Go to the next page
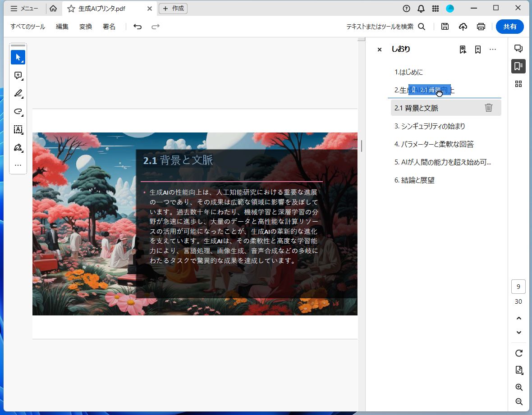532x415 pixels. click(519, 333)
